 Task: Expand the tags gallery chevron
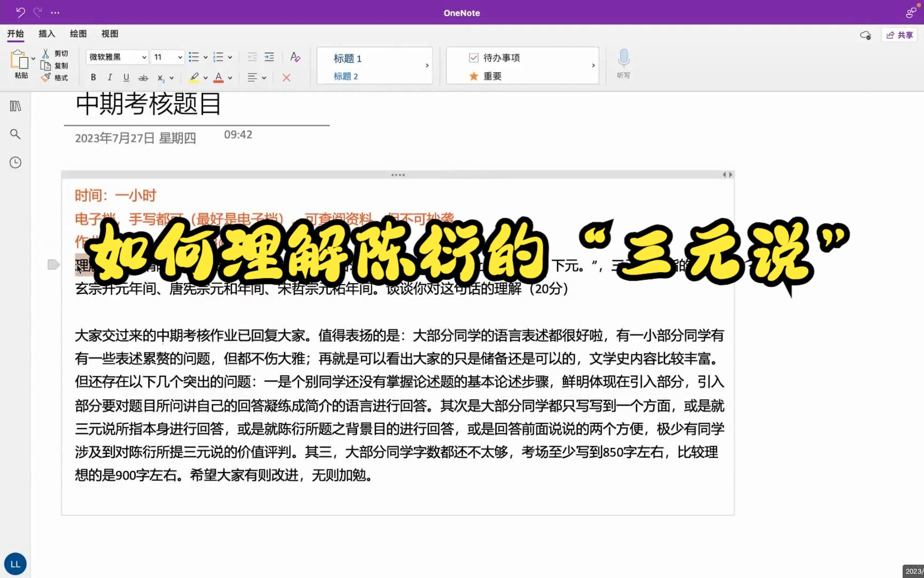tap(594, 65)
